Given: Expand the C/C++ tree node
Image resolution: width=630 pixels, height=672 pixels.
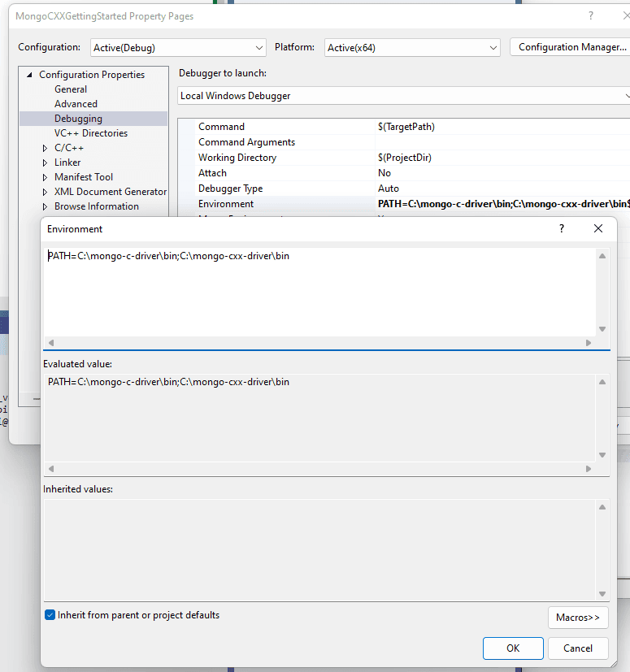Looking at the screenshot, I should click(x=46, y=149).
